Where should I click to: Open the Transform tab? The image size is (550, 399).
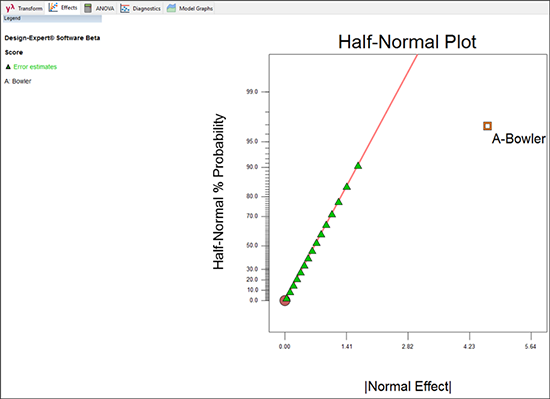(x=24, y=8)
